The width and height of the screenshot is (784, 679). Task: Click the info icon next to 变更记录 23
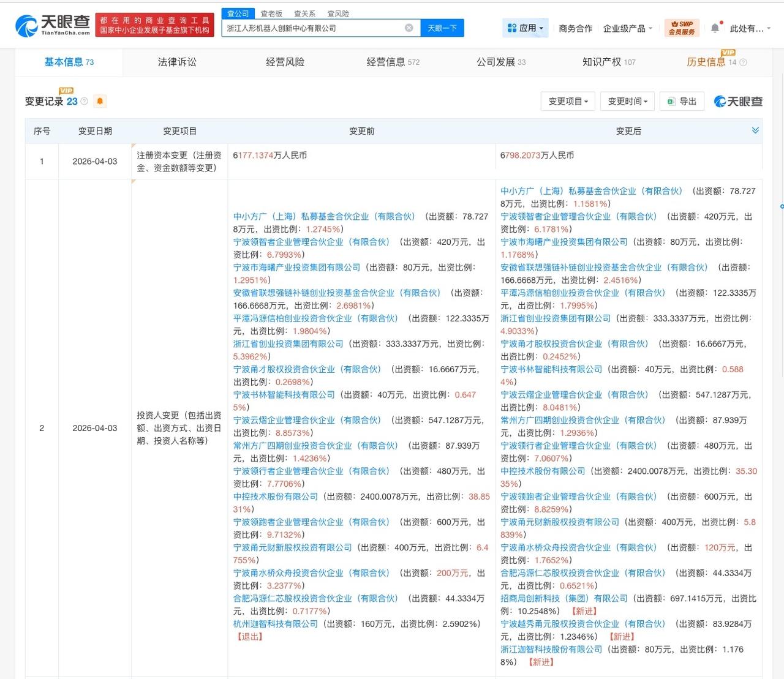tap(85, 102)
